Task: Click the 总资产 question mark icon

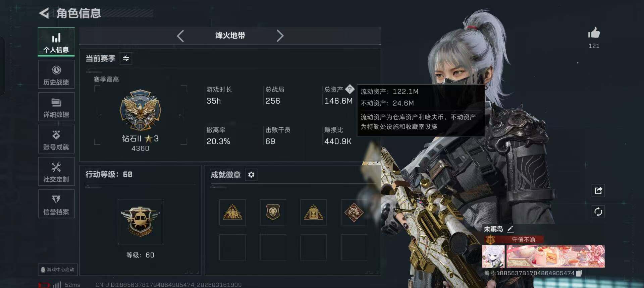Action: pyautogui.click(x=350, y=89)
